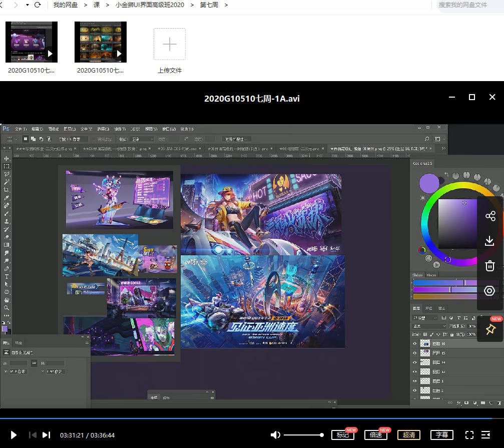Viewport: 504px width, 448px height.
Task: Navigate to 我的网盘 in the breadcrumb
Action: click(66, 5)
